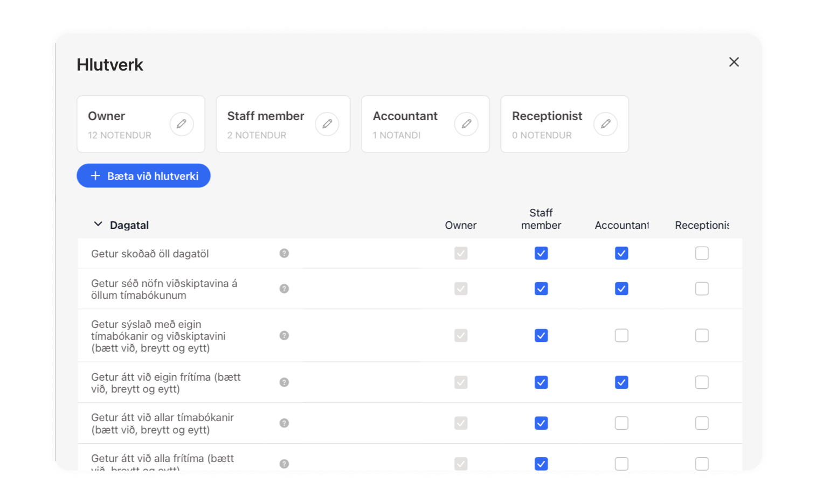The height and width of the screenshot is (504, 816).
Task: Close the Hlutverk dialog
Action: pos(734,62)
